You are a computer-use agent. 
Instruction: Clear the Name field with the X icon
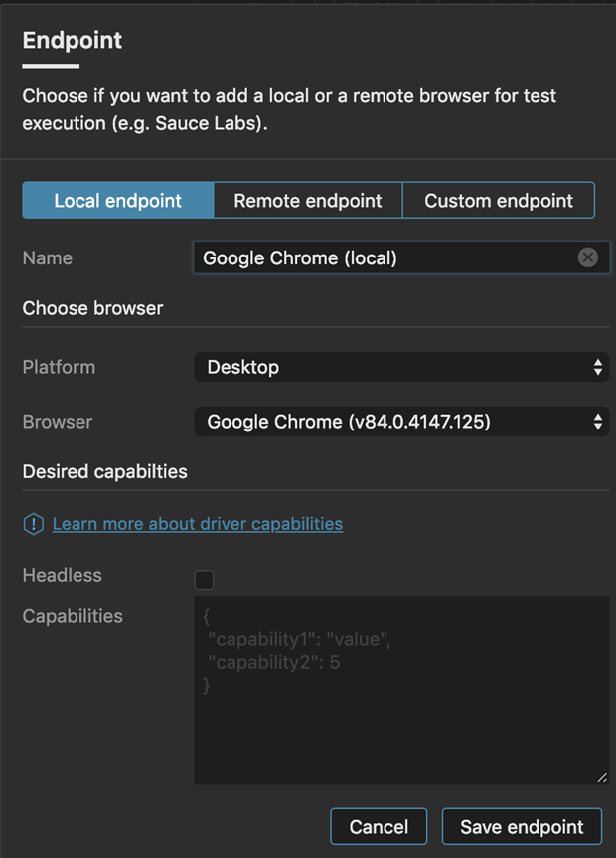(587, 257)
